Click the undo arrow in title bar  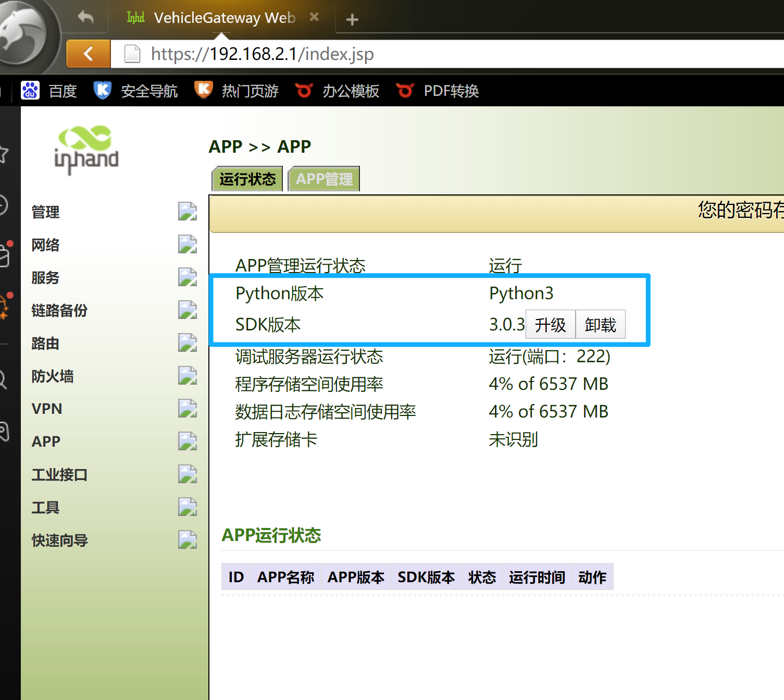point(85,18)
